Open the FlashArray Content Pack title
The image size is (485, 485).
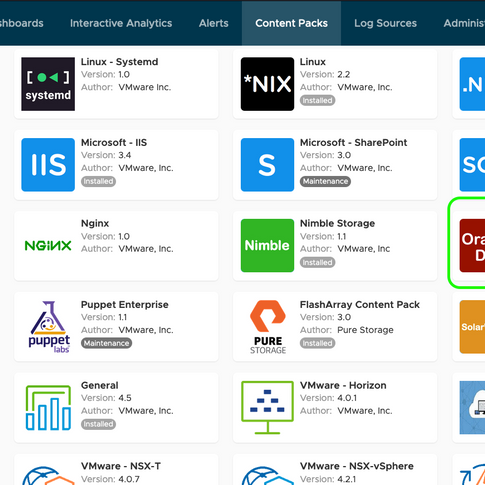(x=360, y=304)
